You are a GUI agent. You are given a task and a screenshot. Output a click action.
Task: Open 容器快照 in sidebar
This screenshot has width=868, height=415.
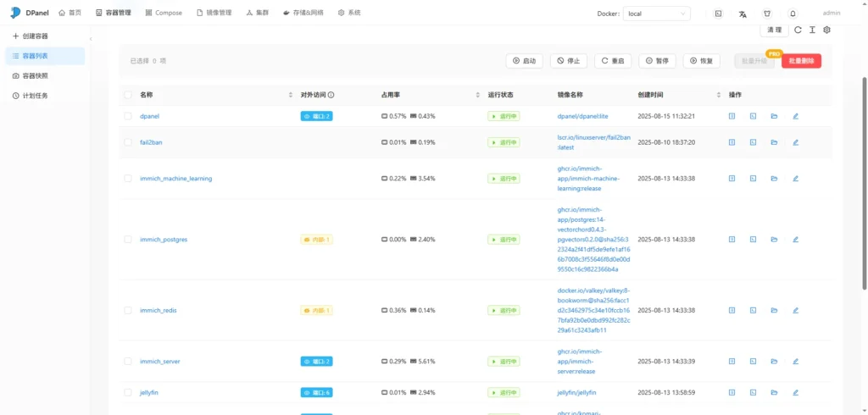tap(45, 76)
